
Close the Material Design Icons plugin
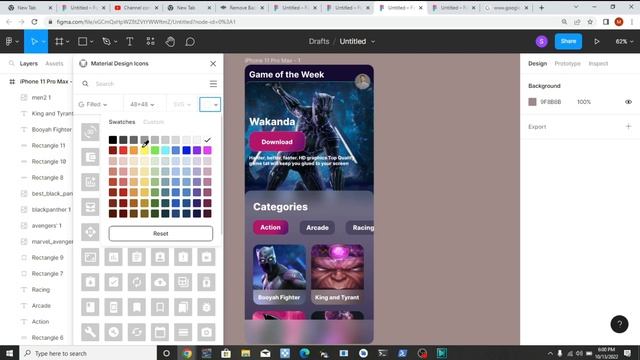coord(213,64)
